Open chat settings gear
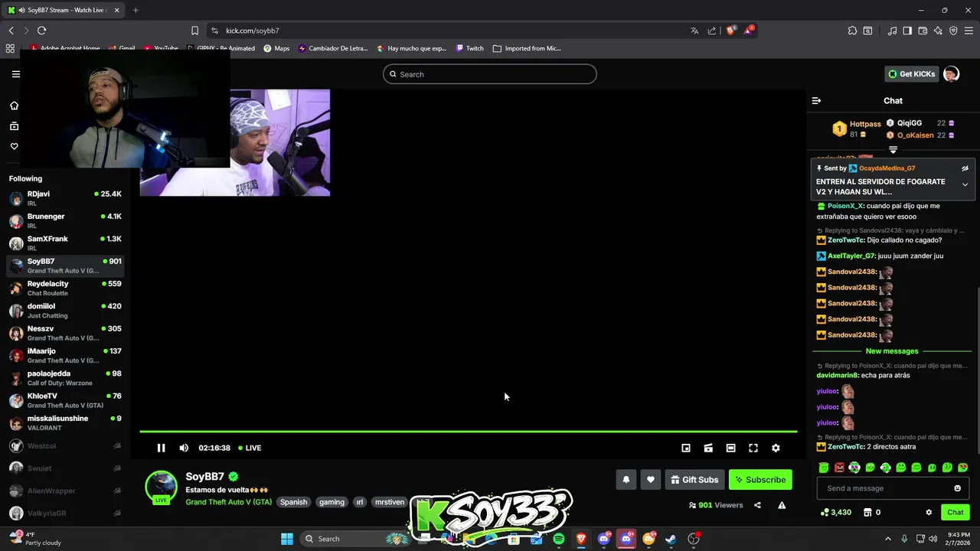Viewport: 980px width, 551px height. (x=929, y=512)
